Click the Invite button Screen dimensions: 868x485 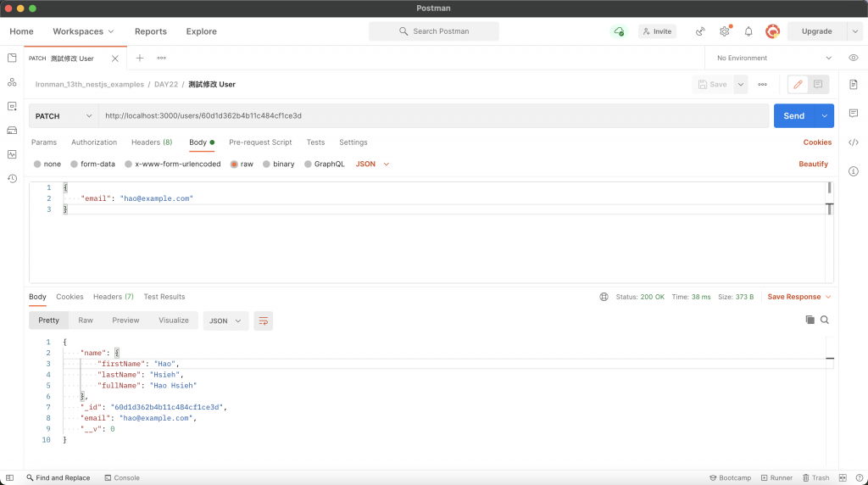(657, 31)
